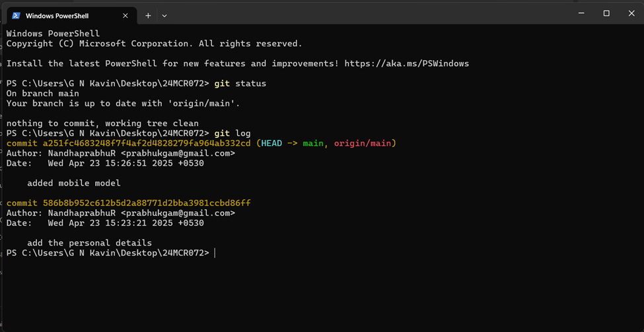Click the 'HEAD ->' label
The image size is (644, 332).
click(x=279, y=144)
